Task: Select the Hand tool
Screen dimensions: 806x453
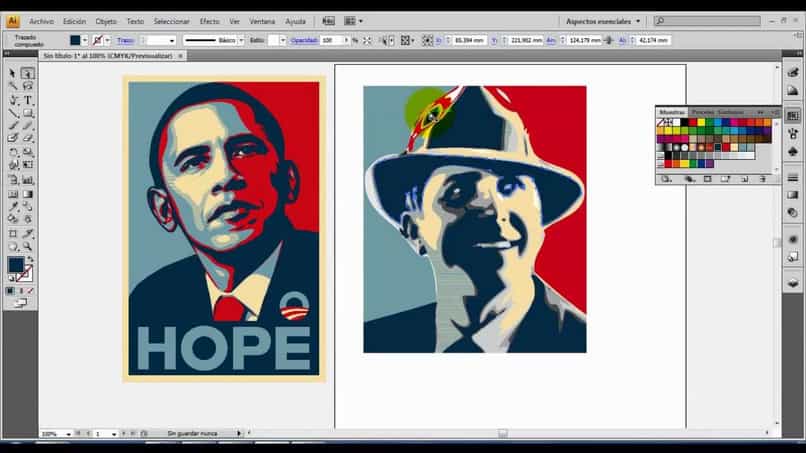Action: pyautogui.click(x=12, y=247)
